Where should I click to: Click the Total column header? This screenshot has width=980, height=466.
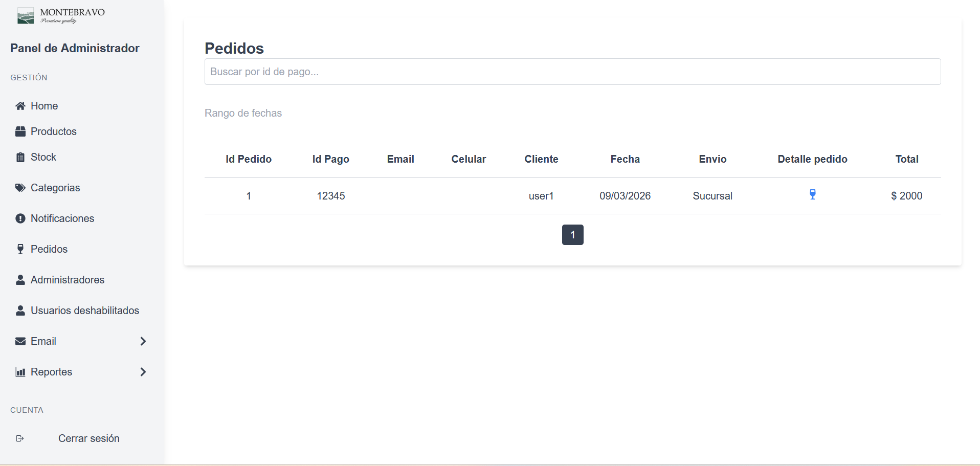[x=906, y=159]
